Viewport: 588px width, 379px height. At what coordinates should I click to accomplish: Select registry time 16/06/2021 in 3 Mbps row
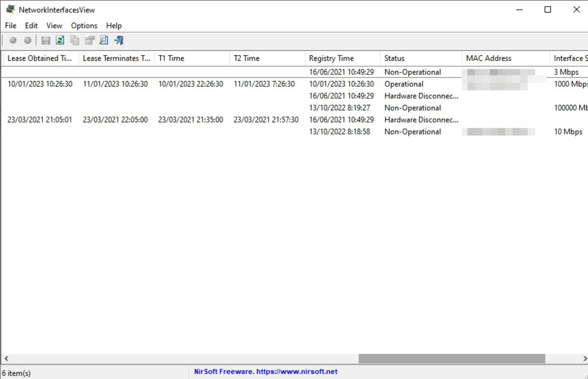(x=341, y=72)
